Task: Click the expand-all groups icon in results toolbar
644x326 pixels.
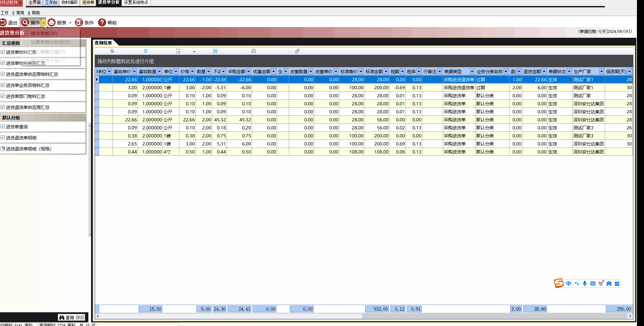Action: [112, 51]
